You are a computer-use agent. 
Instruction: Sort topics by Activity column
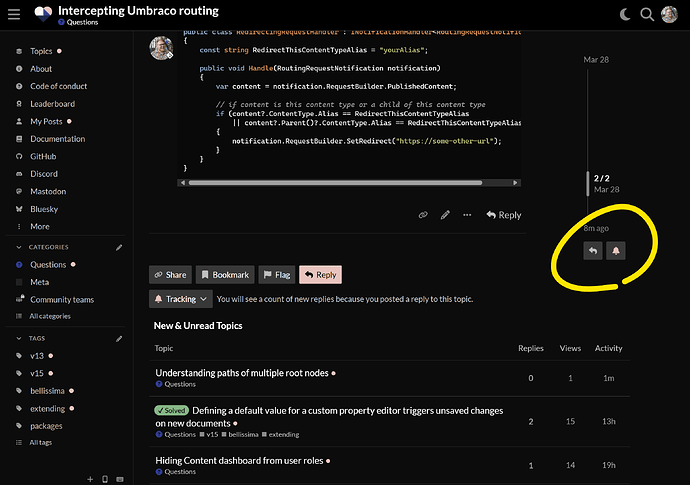coord(609,348)
